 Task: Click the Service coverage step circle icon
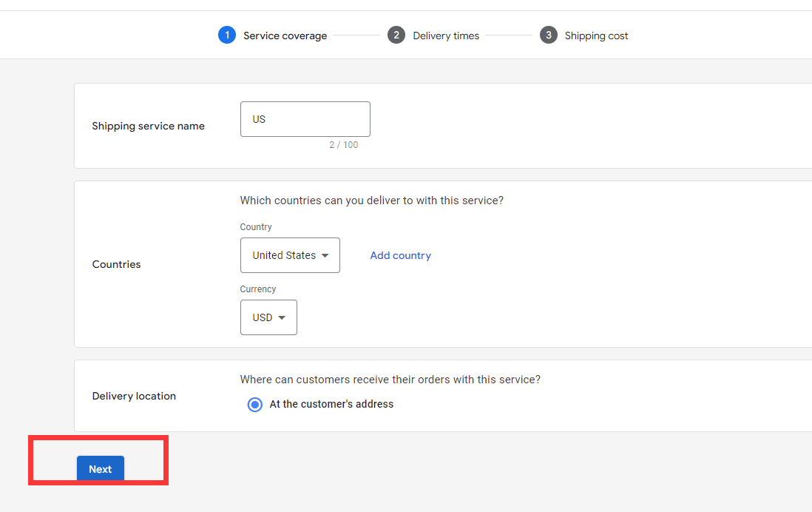pos(227,35)
